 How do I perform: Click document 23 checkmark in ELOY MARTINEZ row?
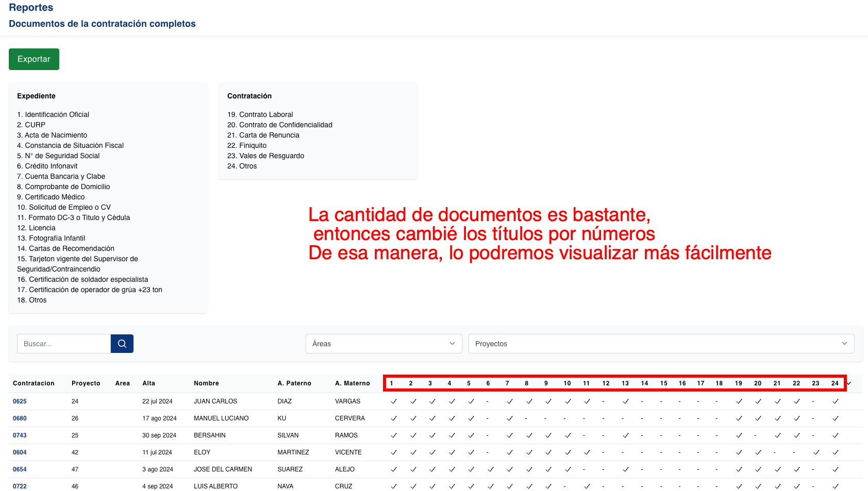pyautogui.click(x=816, y=452)
